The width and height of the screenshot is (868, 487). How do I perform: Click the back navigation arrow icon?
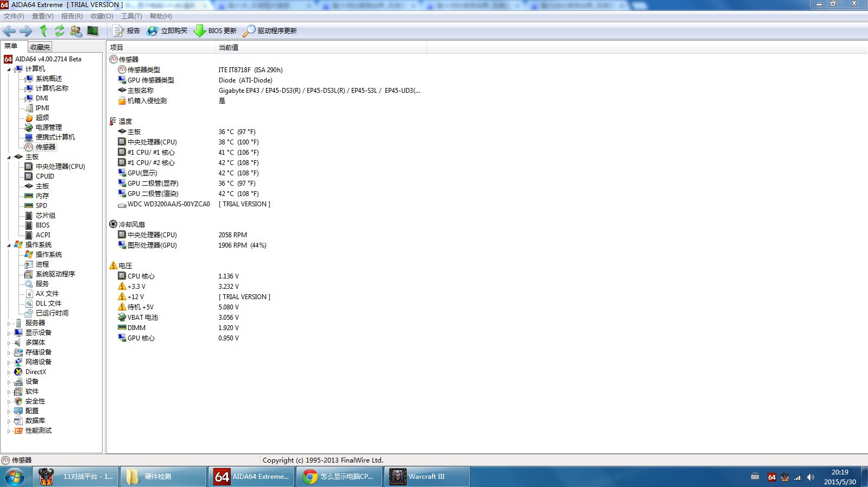[9, 31]
